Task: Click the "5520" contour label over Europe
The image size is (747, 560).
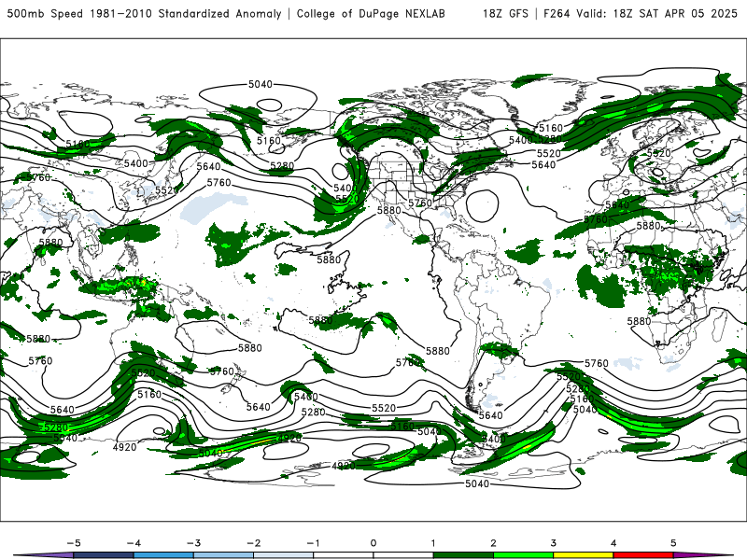Action: (x=659, y=153)
